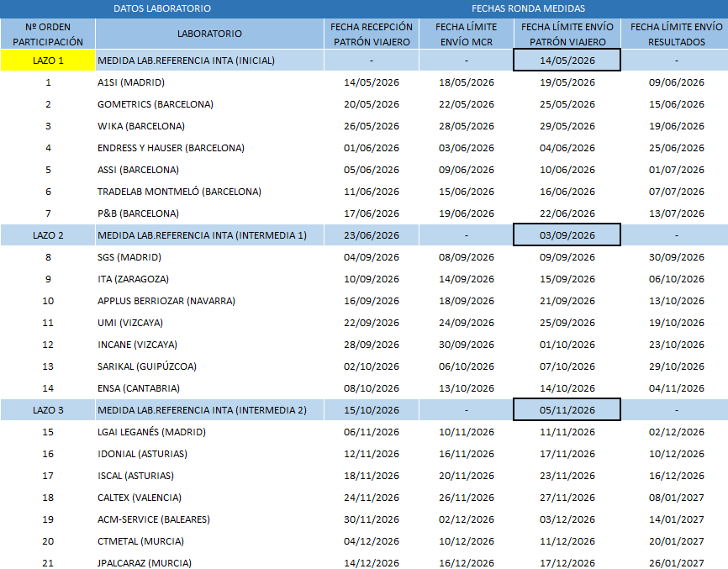Click MEDIDA LAB.REFERENCIA INTA (INTERMEDIA 1) cell
This screenshot has width=728, height=569.
pyautogui.click(x=209, y=235)
